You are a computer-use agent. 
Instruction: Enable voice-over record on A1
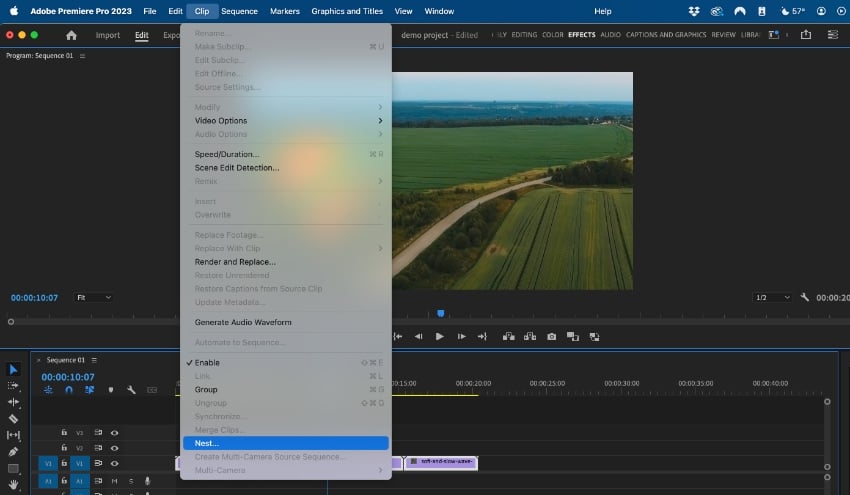point(147,481)
